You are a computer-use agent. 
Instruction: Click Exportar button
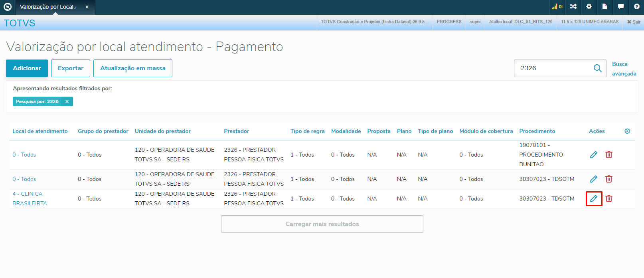coord(71,68)
